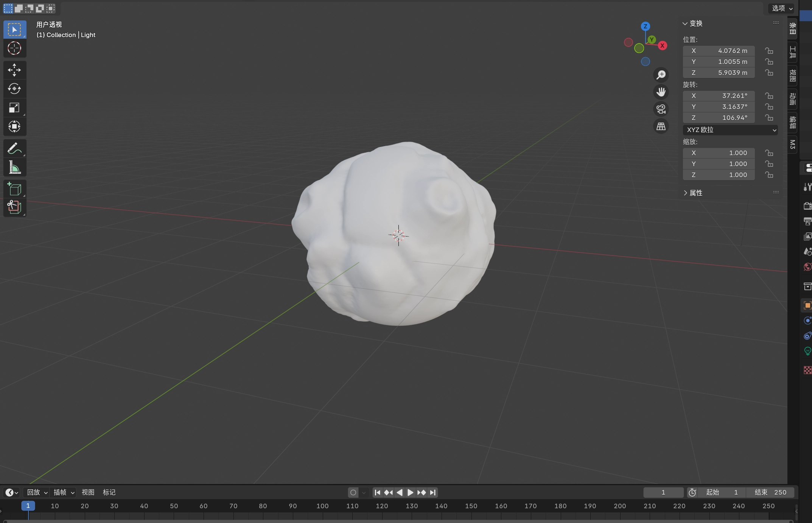Switch perspective/orthographic grid view button
The image size is (812, 523).
coord(661,126)
